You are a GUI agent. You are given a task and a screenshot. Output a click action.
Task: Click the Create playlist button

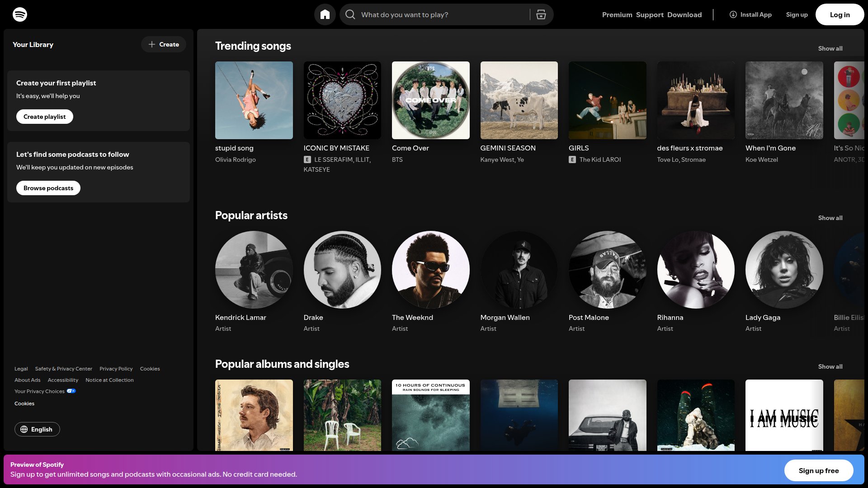45,117
